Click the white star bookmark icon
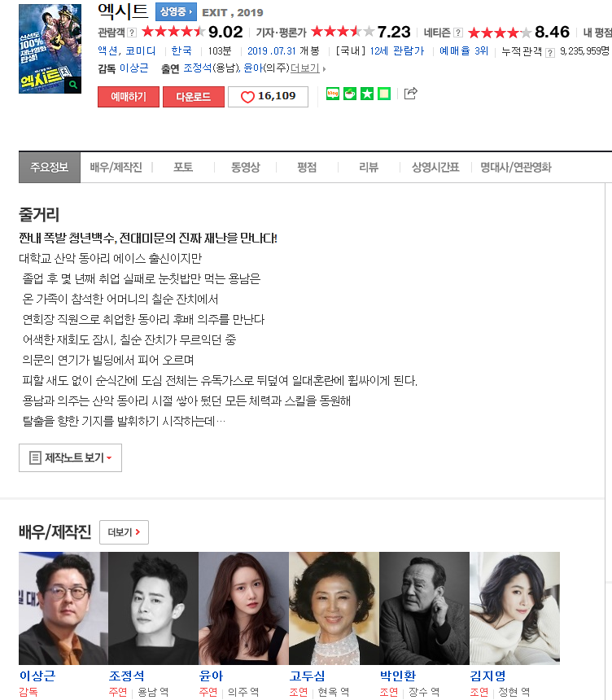 click(x=367, y=94)
